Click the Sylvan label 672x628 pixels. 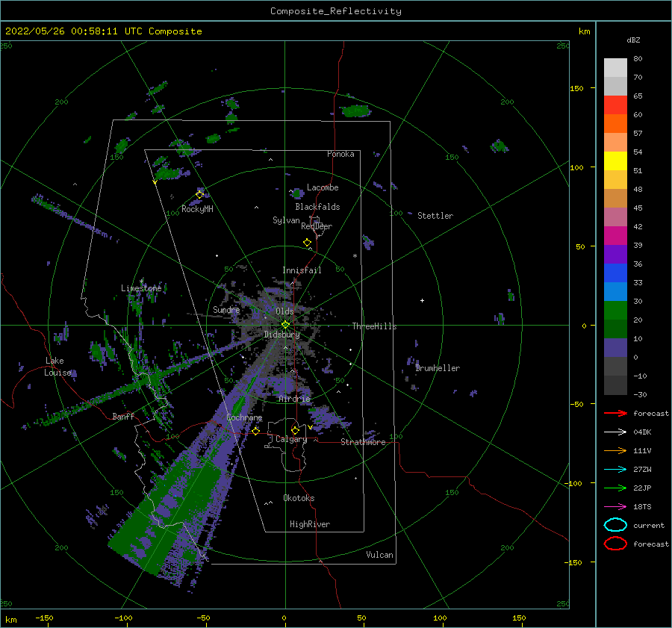pyautogui.click(x=286, y=220)
